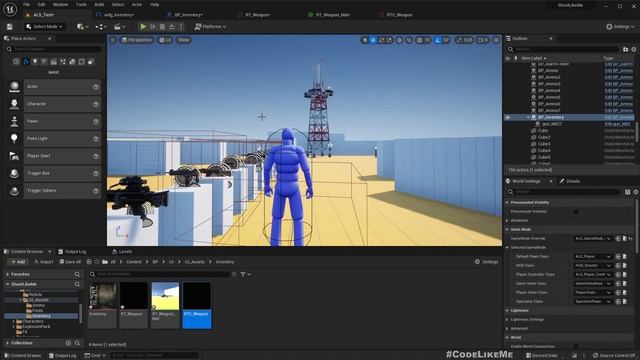Click the Perspective viewport button
The height and width of the screenshot is (360, 640).
[137, 40]
